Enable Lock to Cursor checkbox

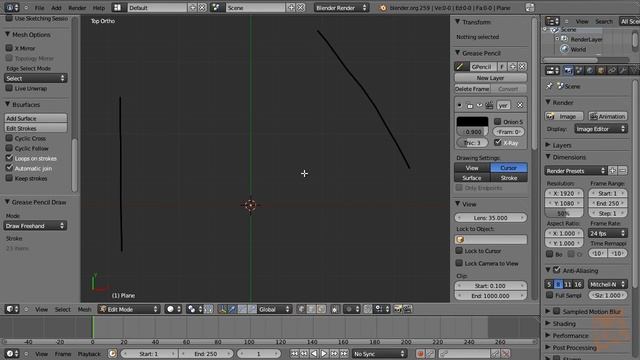click(459, 251)
